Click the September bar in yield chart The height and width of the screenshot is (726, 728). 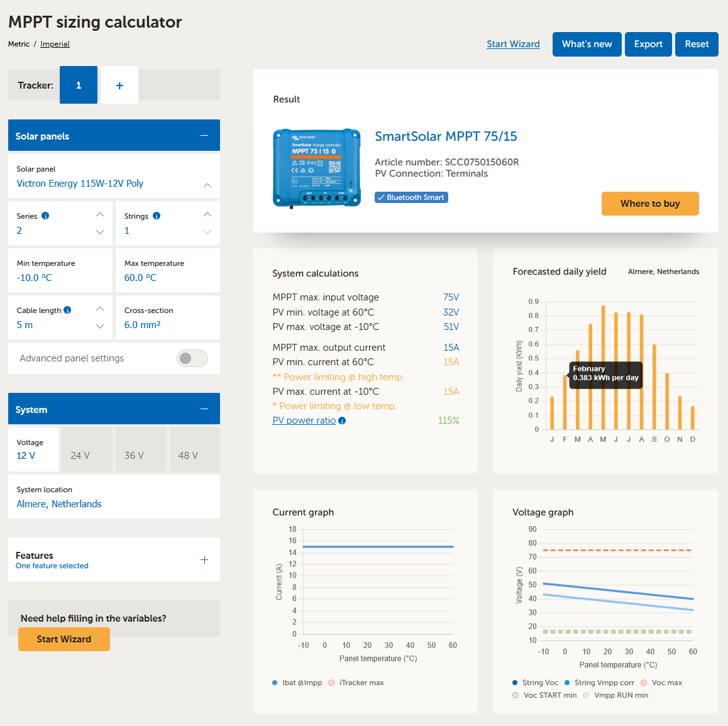654,387
